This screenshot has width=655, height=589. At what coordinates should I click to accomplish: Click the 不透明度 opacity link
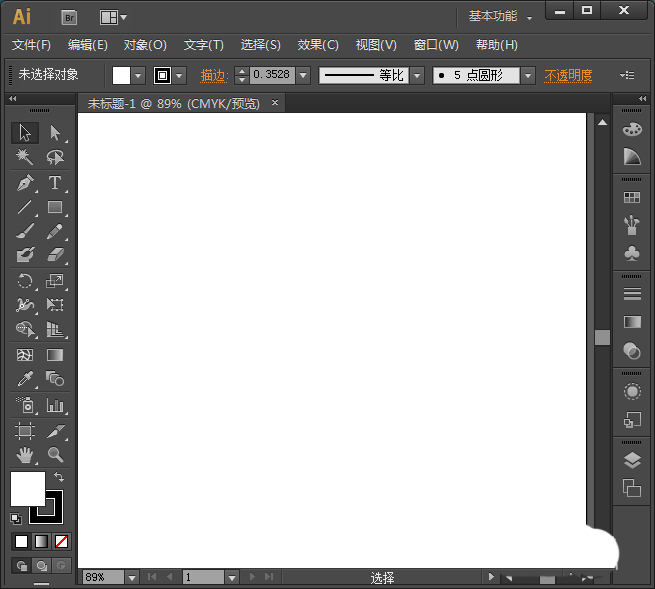pyautogui.click(x=568, y=76)
